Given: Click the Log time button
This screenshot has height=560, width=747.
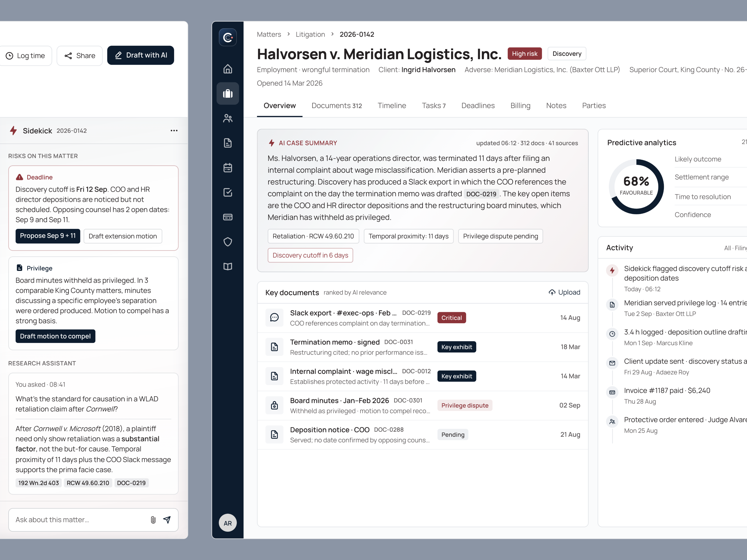Looking at the screenshot, I should [25, 56].
